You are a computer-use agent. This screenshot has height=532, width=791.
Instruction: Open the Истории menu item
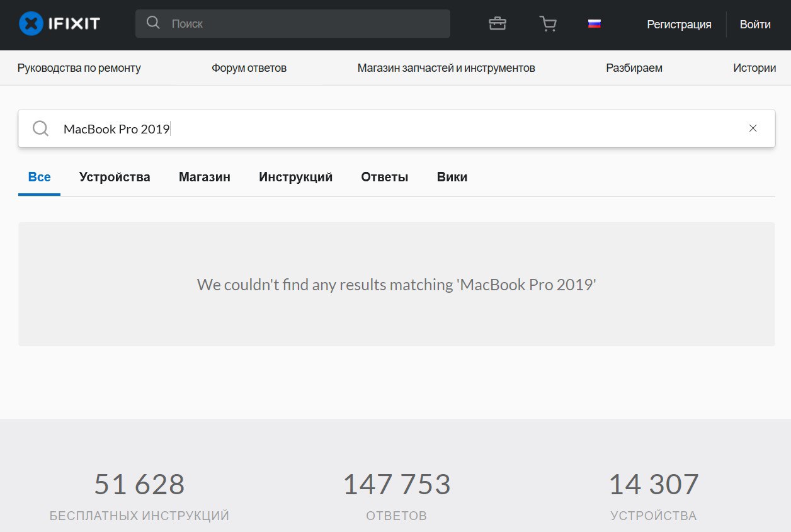754,68
